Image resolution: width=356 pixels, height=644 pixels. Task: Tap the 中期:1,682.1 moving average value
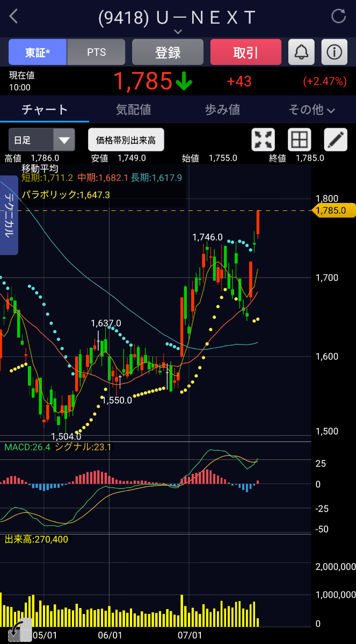click(x=103, y=178)
